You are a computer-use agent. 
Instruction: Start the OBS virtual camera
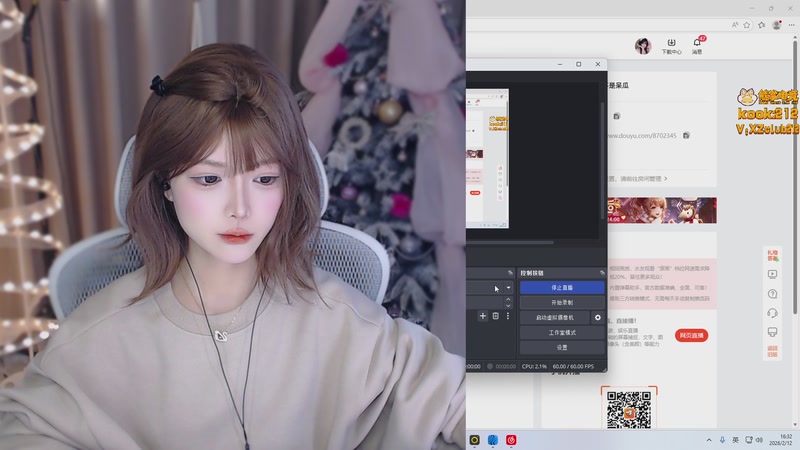[x=555, y=317]
